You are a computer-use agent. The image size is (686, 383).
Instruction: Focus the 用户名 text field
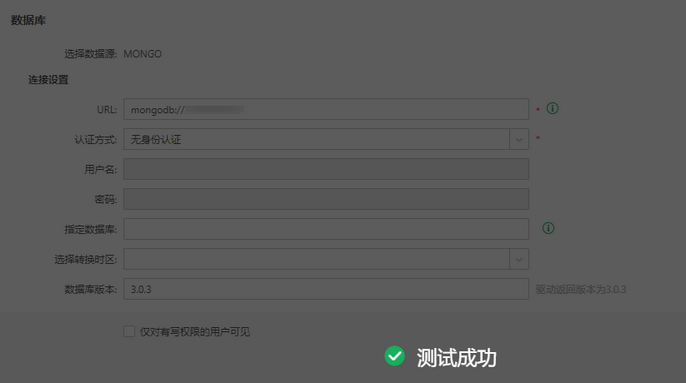(326, 169)
